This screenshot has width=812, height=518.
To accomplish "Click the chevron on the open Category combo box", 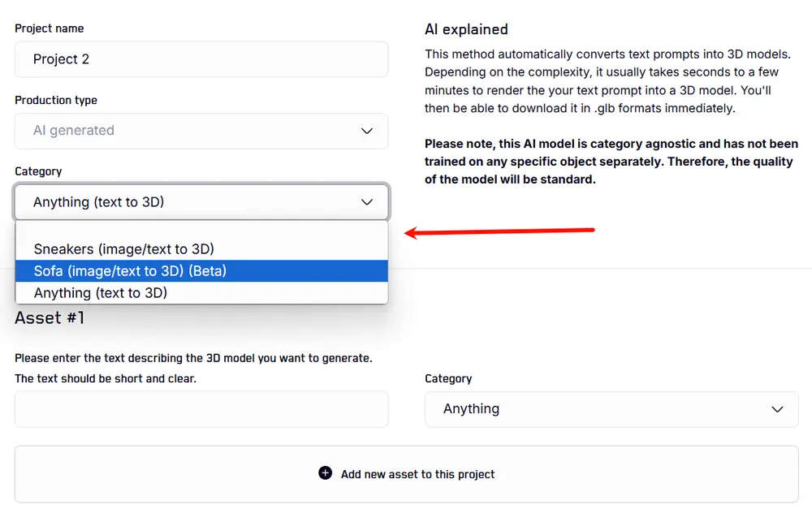I will (367, 202).
